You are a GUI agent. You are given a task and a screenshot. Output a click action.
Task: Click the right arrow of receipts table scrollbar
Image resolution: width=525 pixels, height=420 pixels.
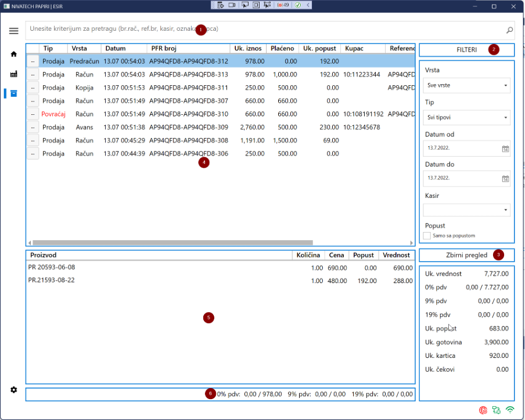(412, 242)
